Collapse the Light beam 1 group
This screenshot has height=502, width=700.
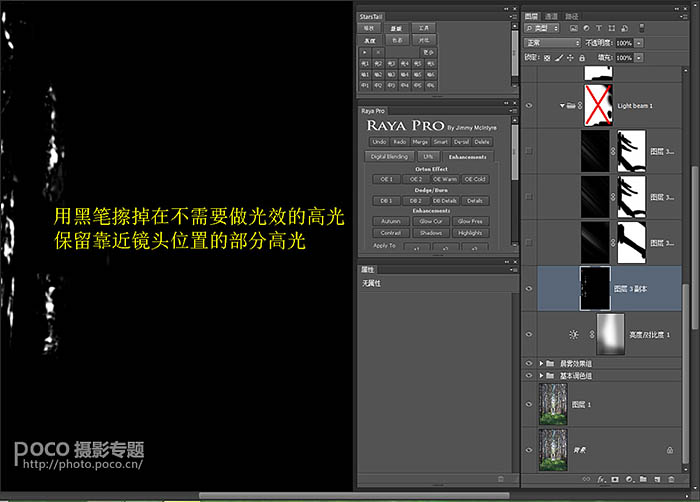[562, 106]
